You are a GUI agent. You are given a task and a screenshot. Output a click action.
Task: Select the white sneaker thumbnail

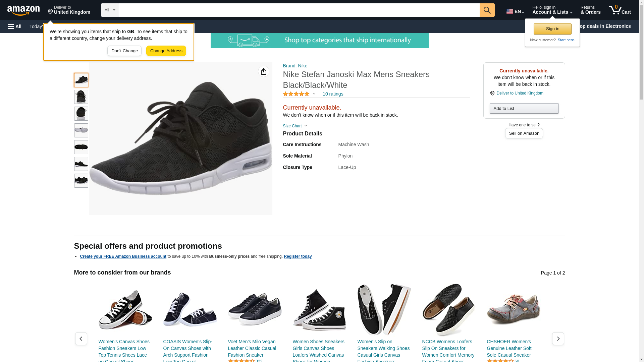(x=81, y=130)
